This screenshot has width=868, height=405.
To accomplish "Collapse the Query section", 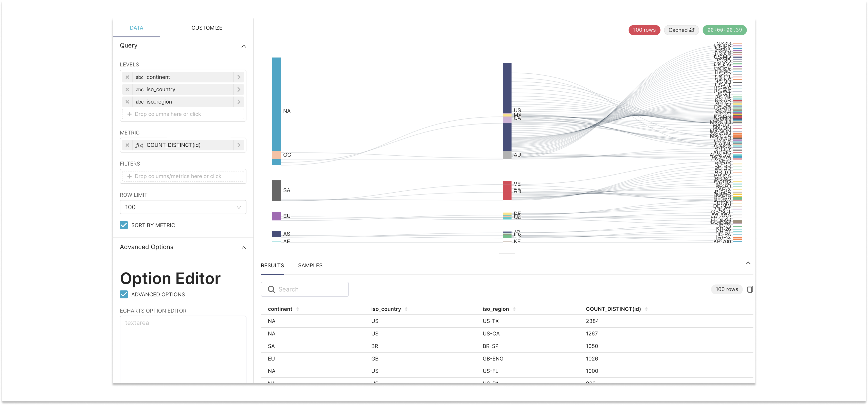I will 243,46.
